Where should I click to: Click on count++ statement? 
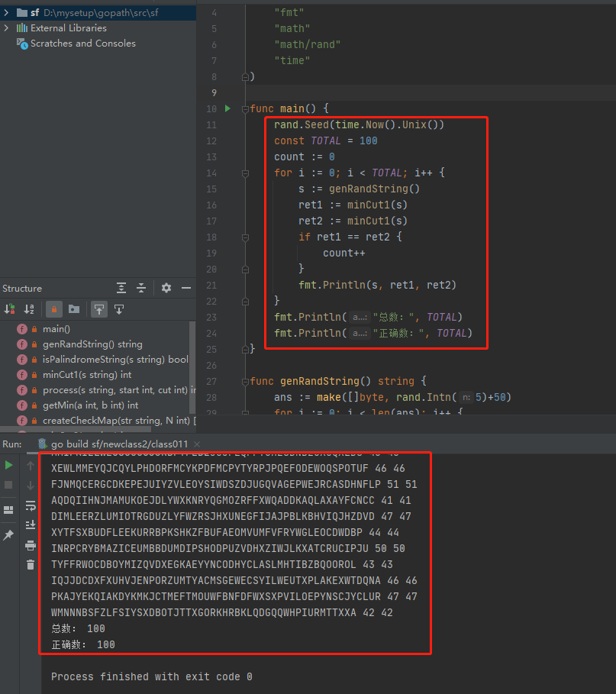click(343, 253)
